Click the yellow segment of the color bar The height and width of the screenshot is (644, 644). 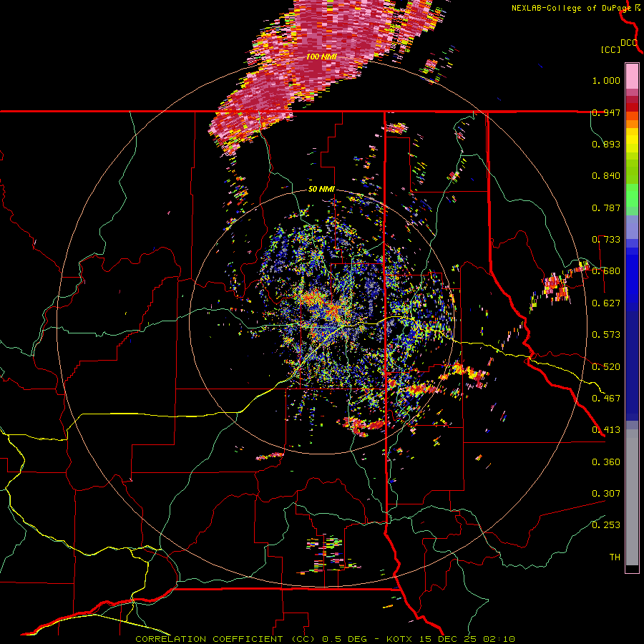click(x=632, y=140)
